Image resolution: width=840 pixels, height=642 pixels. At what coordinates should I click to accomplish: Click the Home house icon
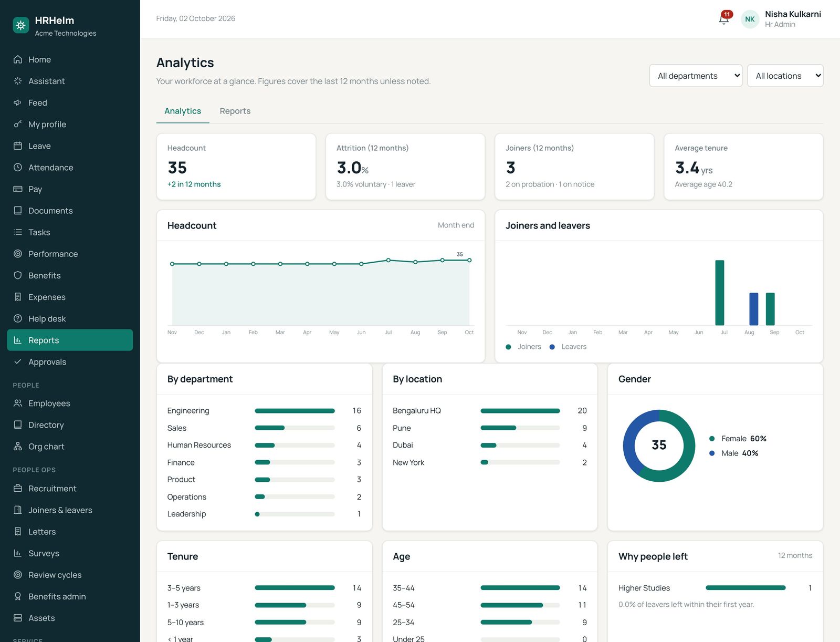click(x=18, y=59)
